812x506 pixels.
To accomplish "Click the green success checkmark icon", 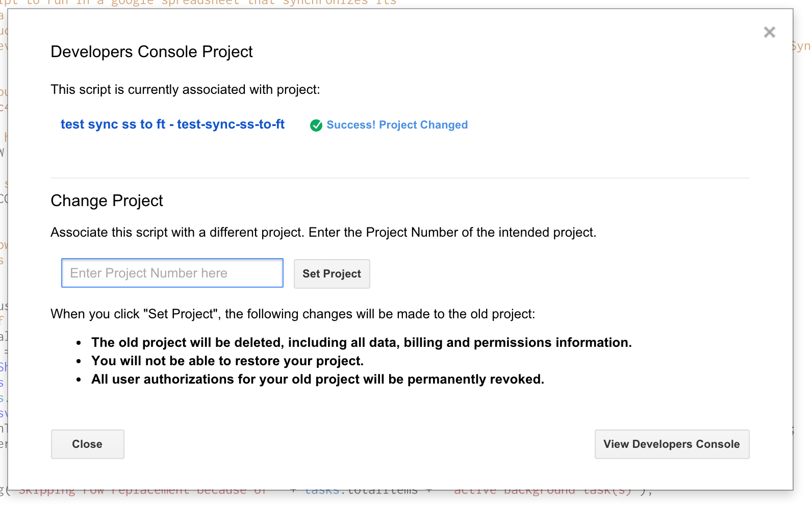I will tap(316, 125).
